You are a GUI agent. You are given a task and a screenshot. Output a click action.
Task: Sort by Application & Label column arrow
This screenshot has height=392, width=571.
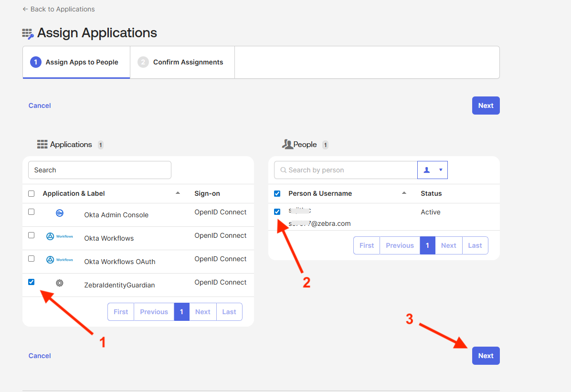click(x=178, y=193)
